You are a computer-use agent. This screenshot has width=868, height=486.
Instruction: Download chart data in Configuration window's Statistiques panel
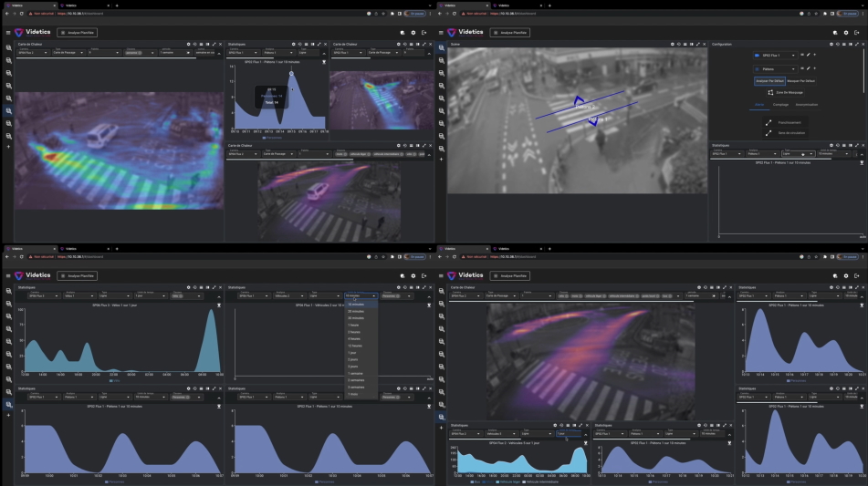(862, 162)
